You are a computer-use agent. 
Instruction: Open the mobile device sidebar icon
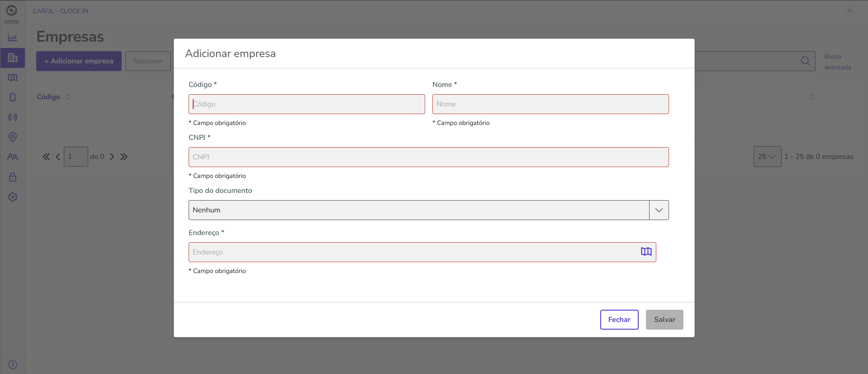click(x=13, y=97)
